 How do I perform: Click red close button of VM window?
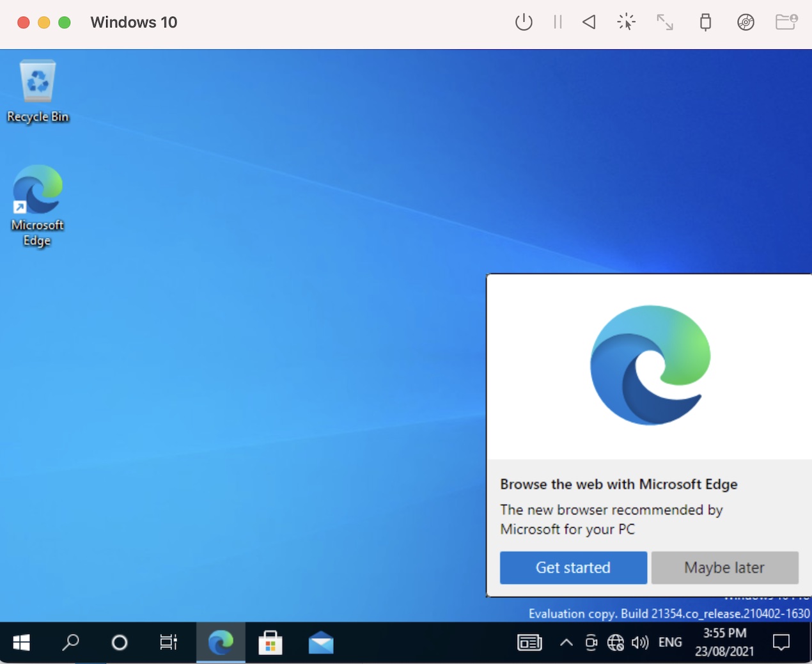(x=24, y=22)
